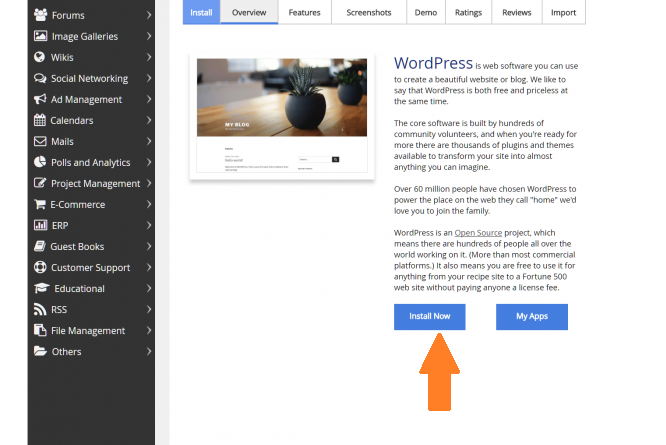Click the Image Galleries picture icon

click(40, 36)
